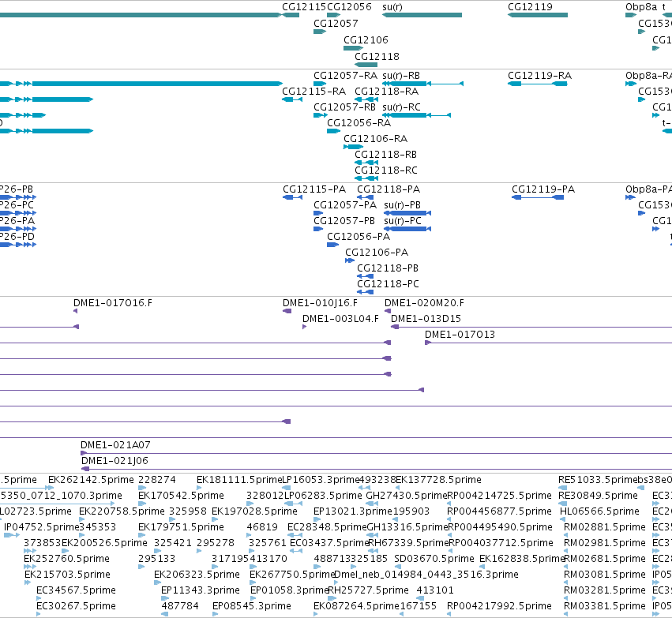The width and height of the screenshot is (672, 618).
Task: Select the teal su(r) gene bar
Action: tap(422, 15)
